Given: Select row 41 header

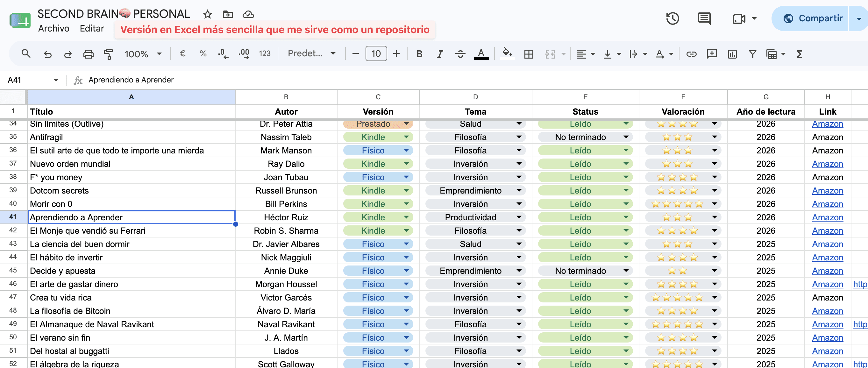Looking at the screenshot, I should click(13, 217).
